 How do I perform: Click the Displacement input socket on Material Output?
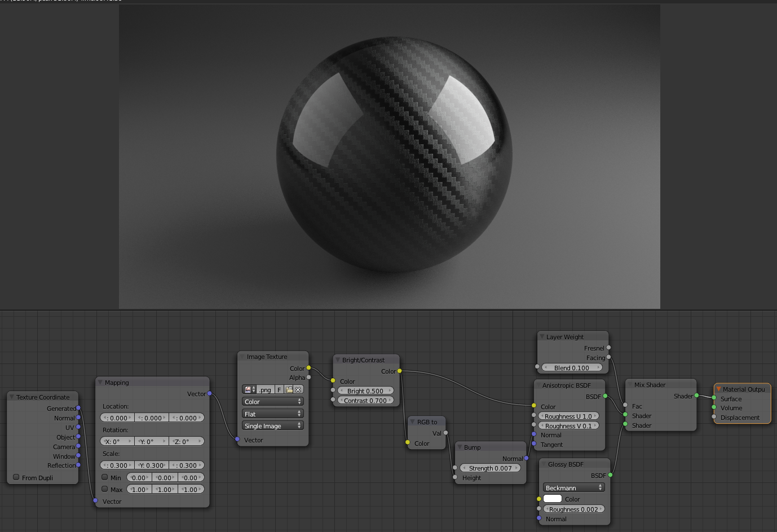pos(714,417)
